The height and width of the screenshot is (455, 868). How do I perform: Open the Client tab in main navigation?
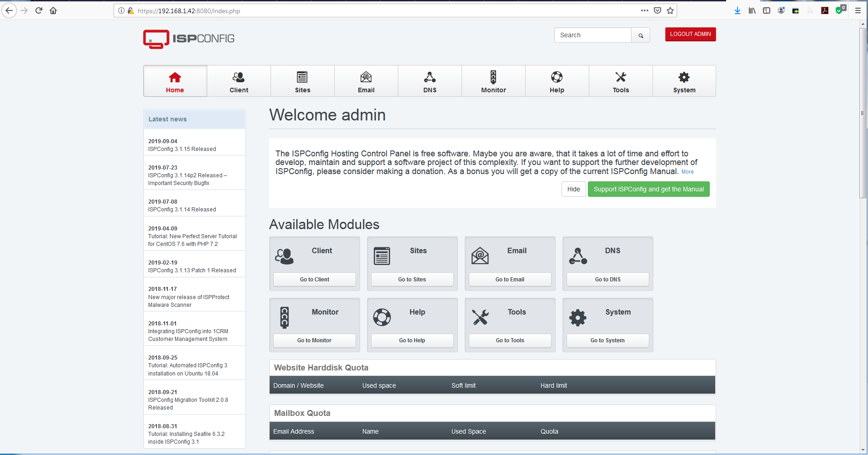coord(239,81)
